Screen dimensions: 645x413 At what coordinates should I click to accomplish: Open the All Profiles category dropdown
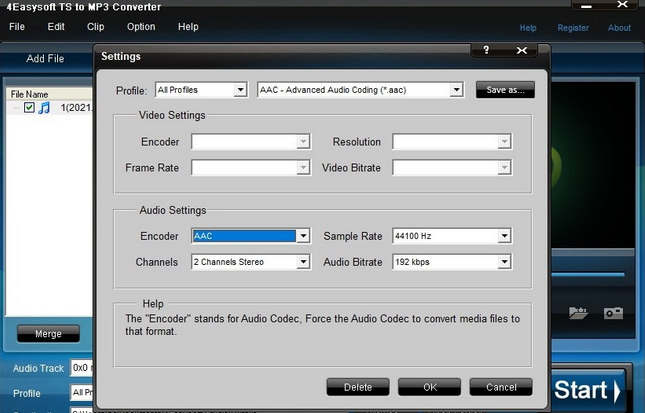pos(201,90)
